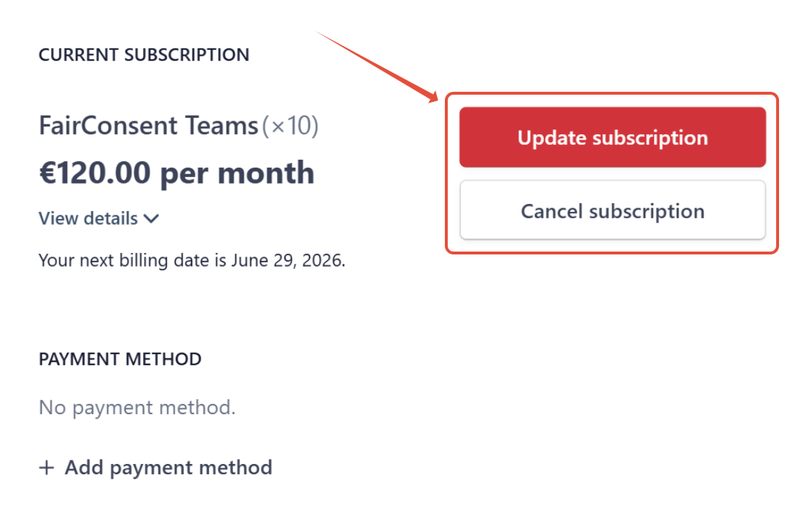787x532 pixels.
Task: Click the plus icon for adding payment
Action: pyautogui.click(x=46, y=468)
